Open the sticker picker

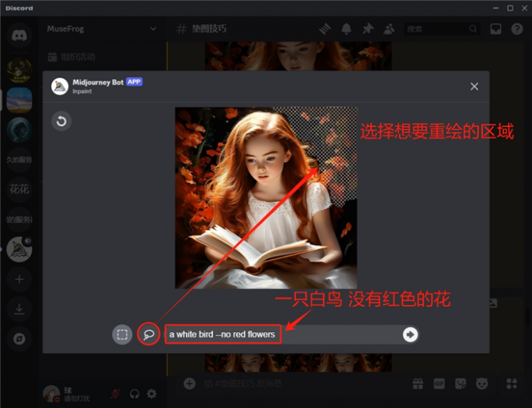tap(460, 384)
